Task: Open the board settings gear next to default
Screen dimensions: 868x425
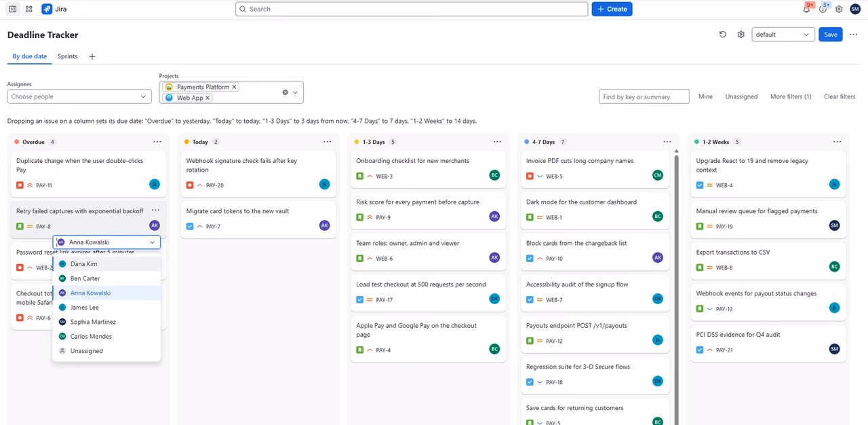Action: tap(741, 35)
